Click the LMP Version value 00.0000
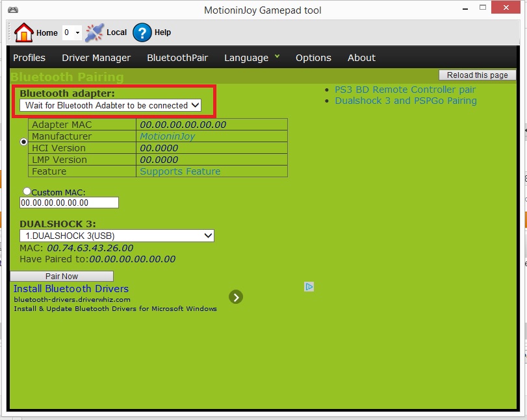527x420 pixels. pos(159,160)
